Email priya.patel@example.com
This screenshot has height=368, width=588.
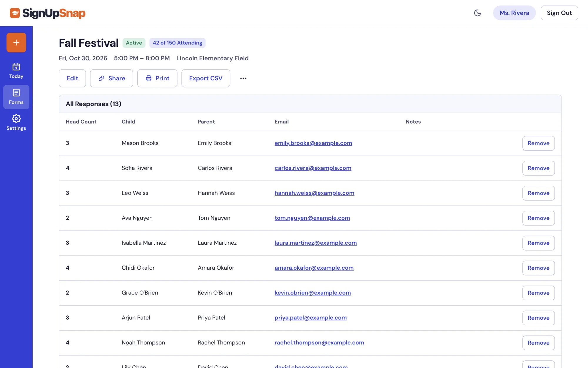tap(310, 318)
